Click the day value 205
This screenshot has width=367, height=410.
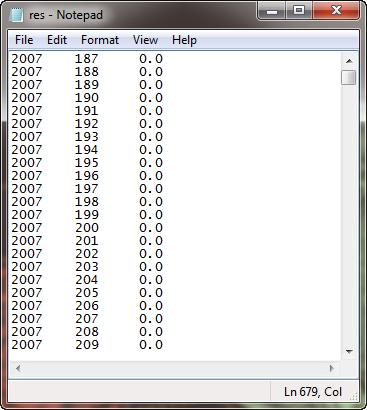86,293
